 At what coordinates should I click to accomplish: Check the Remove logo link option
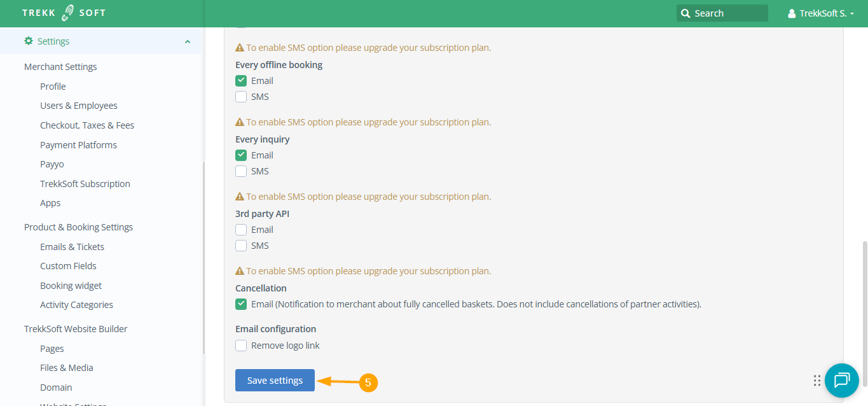[x=241, y=346]
